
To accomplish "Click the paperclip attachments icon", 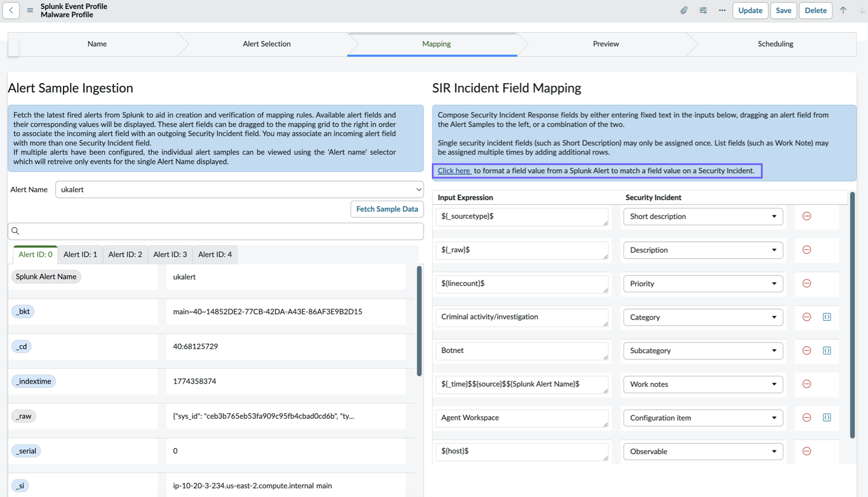I will click(x=684, y=10).
